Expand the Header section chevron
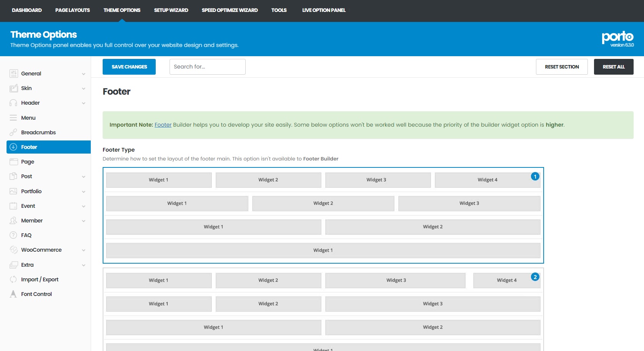Screen dimensions: 644x351 83,103
